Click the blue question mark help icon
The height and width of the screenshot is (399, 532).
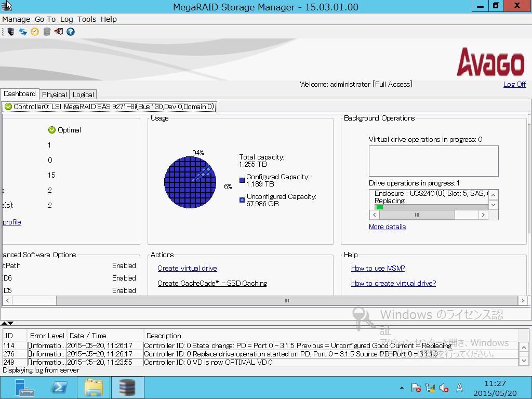click(71, 32)
